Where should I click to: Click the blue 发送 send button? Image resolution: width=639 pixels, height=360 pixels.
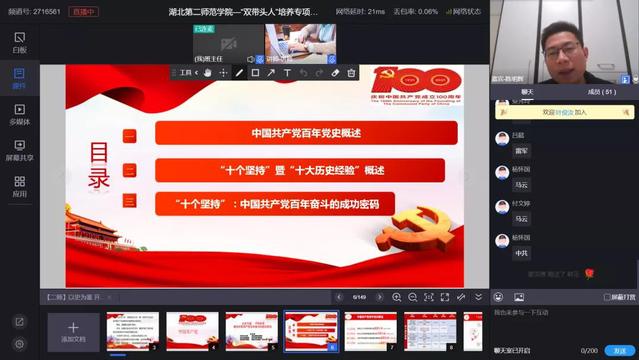[x=620, y=351]
